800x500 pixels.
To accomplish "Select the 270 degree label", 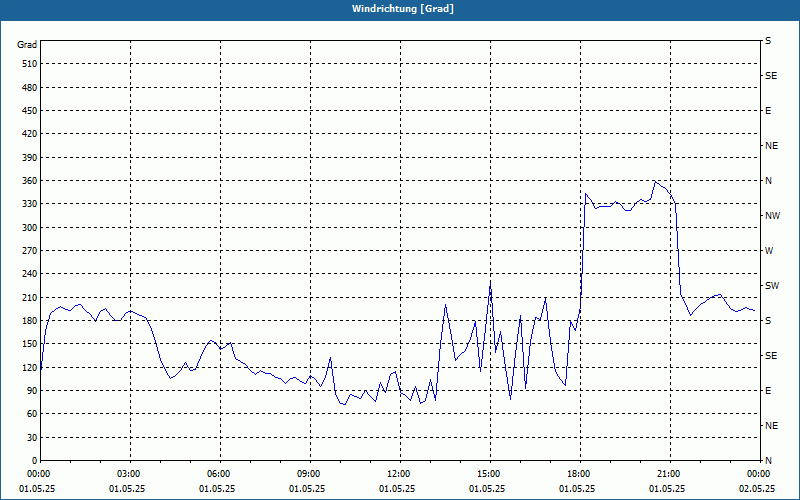I will pos(29,251).
